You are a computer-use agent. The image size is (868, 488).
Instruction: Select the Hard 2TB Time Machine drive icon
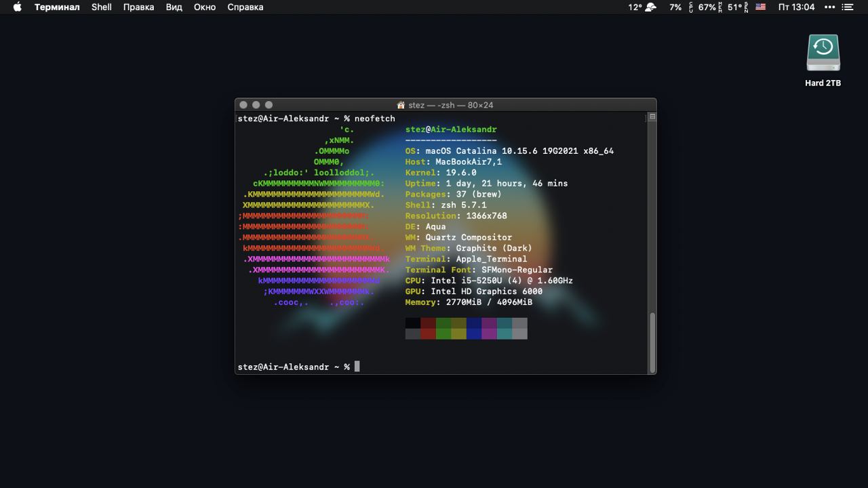[x=823, y=54]
